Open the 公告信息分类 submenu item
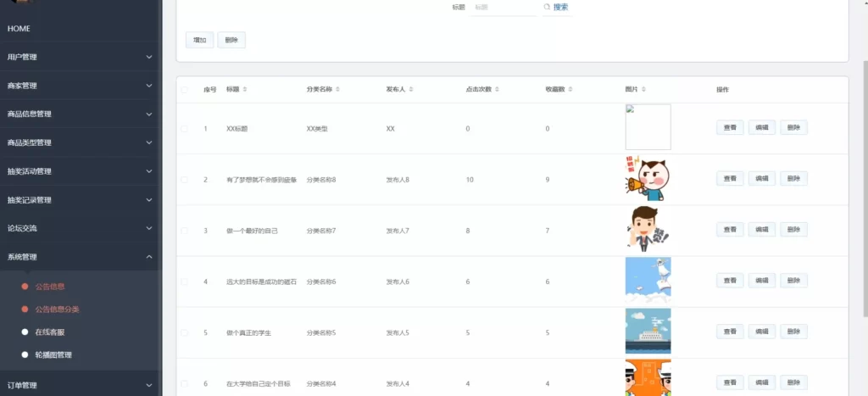Screen dimensions: 868x396 (x=57, y=310)
